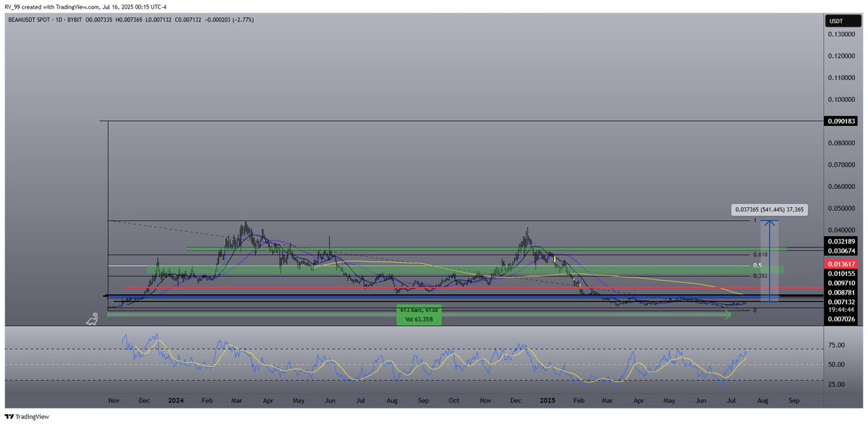
Task: Click the 0.130000 price axis tick
Action: (x=840, y=34)
